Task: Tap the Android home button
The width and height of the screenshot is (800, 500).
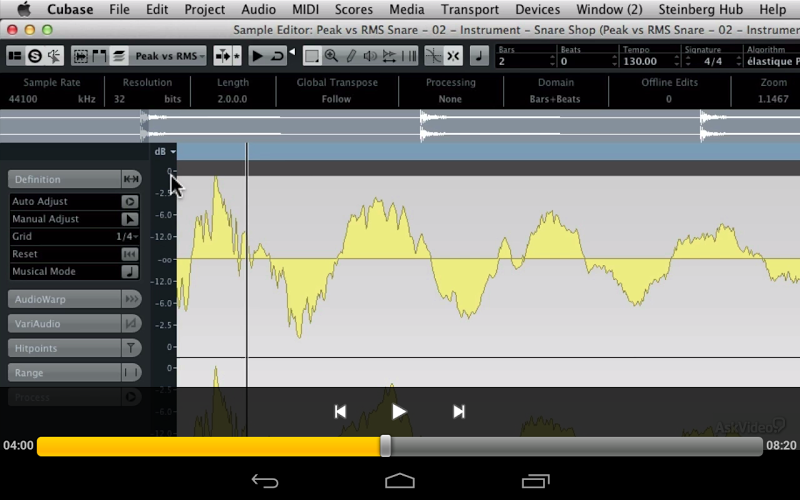Action: tap(400, 481)
